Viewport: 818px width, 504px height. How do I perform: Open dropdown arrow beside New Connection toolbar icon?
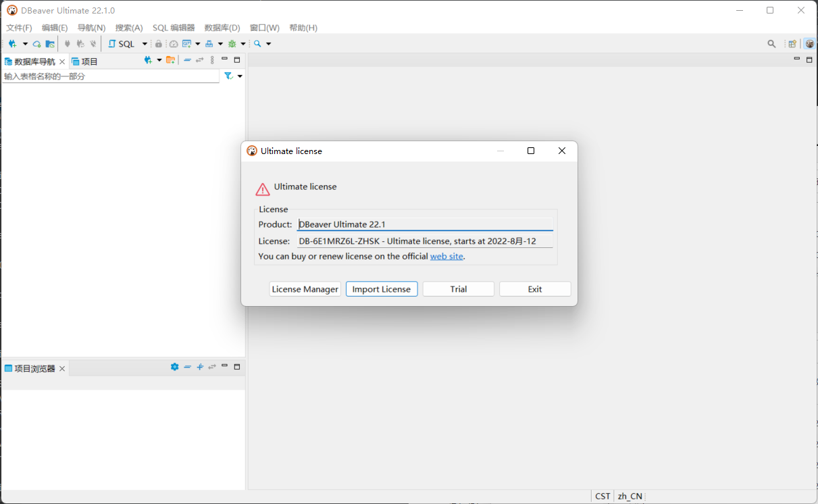pos(25,44)
